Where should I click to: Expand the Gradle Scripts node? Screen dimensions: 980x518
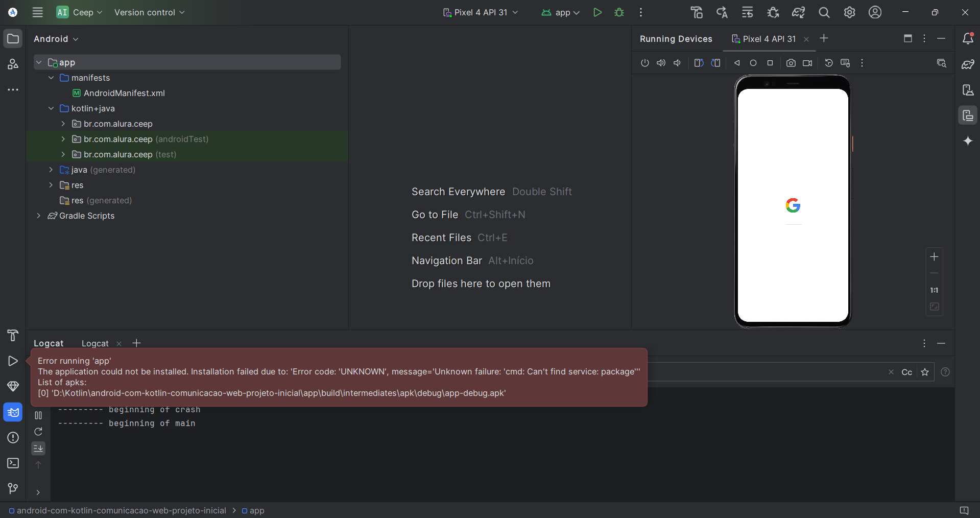tap(39, 216)
